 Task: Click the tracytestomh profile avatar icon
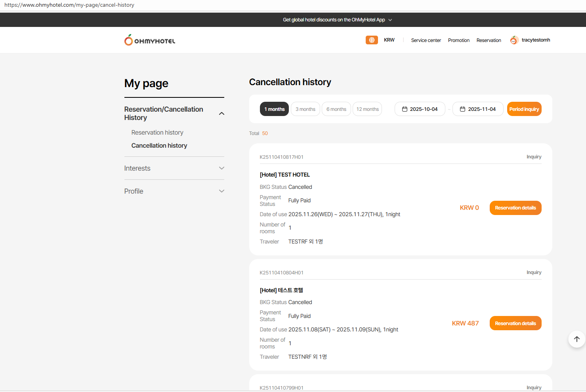point(514,40)
